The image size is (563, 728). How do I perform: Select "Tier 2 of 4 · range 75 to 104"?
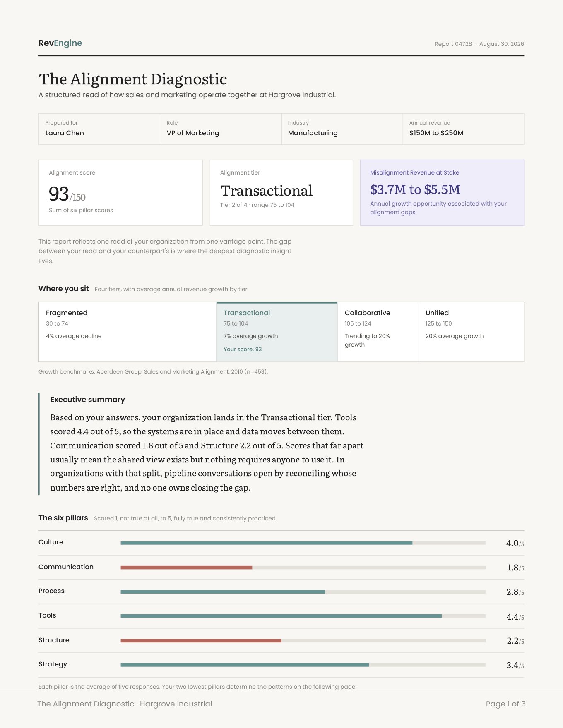tap(257, 205)
